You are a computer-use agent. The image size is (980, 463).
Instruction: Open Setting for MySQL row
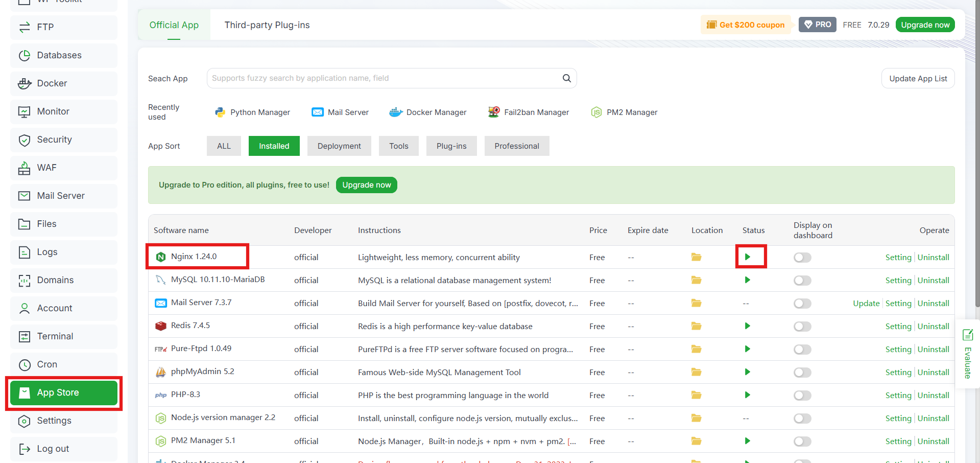pyautogui.click(x=898, y=281)
